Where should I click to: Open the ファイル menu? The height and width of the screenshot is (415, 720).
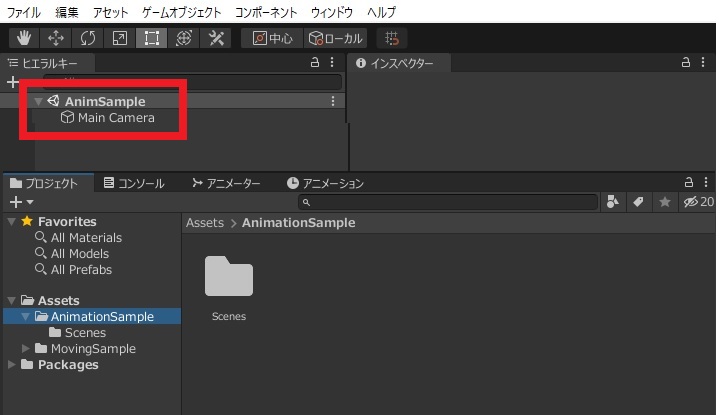pos(23,12)
